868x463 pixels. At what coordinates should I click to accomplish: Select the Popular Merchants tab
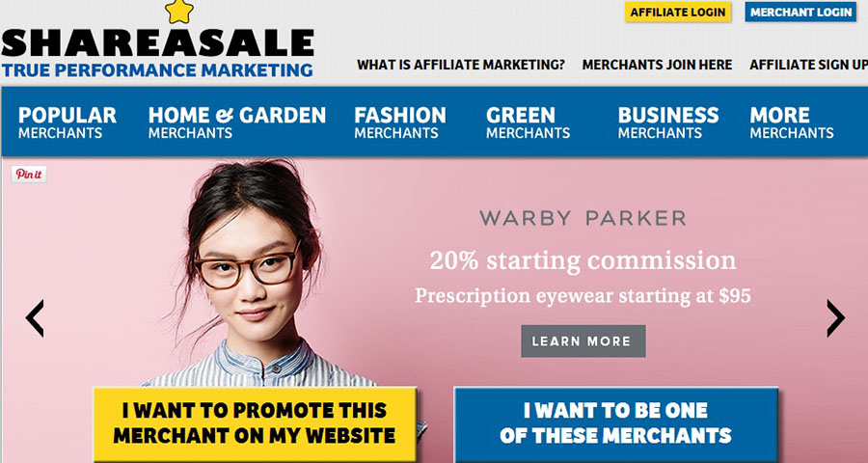[x=67, y=123]
